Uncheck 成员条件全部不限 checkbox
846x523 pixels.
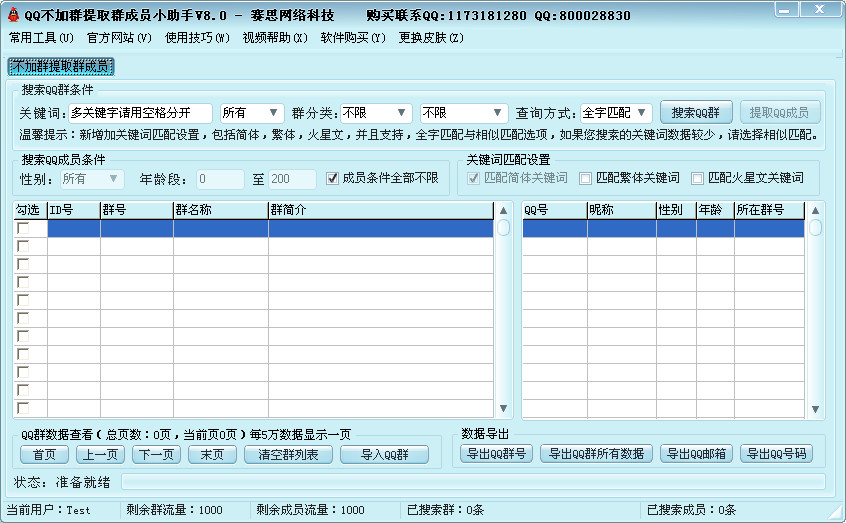tap(332, 178)
